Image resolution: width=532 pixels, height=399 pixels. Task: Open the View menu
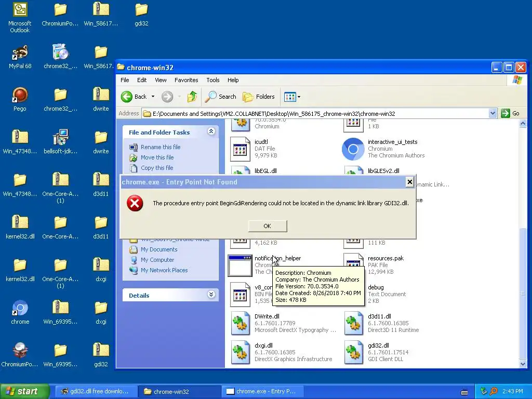click(161, 80)
